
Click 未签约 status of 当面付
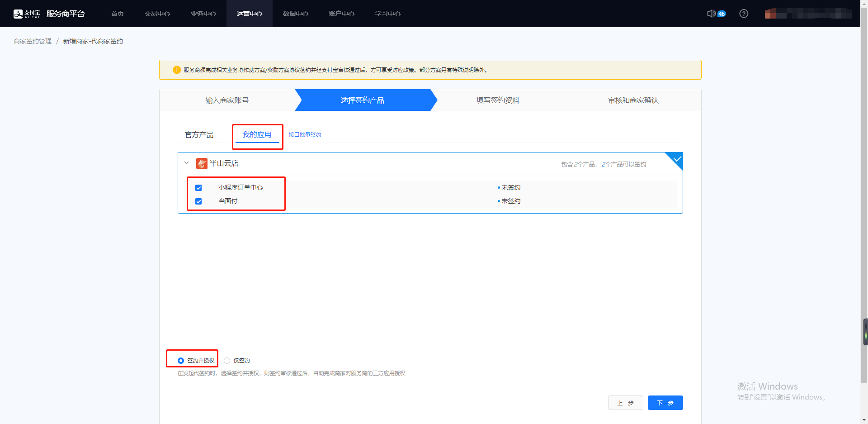tap(511, 201)
